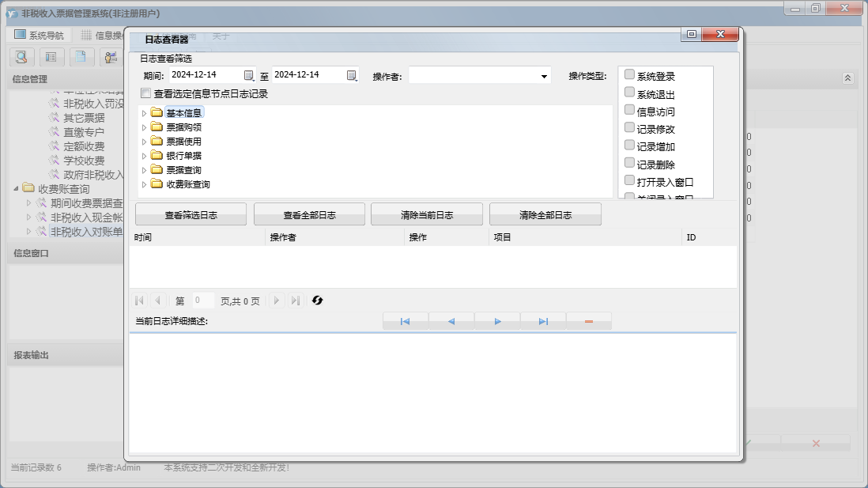
Task: Open the end date calendar picker
Action: [352, 75]
